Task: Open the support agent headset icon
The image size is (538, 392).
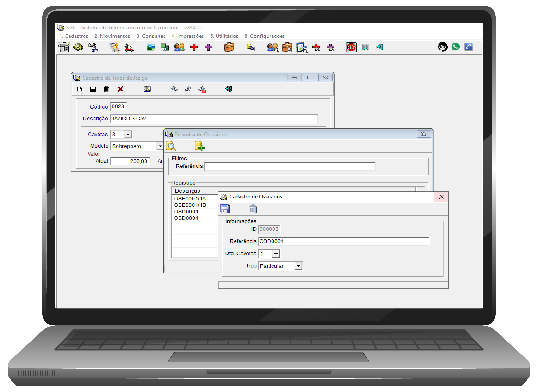Action: pos(443,47)
